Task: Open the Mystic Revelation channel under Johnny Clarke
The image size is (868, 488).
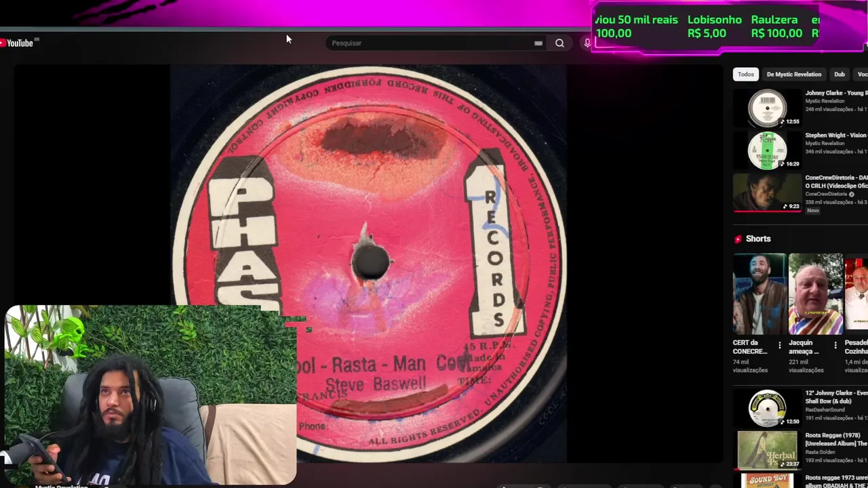Action: click(825, 101)
